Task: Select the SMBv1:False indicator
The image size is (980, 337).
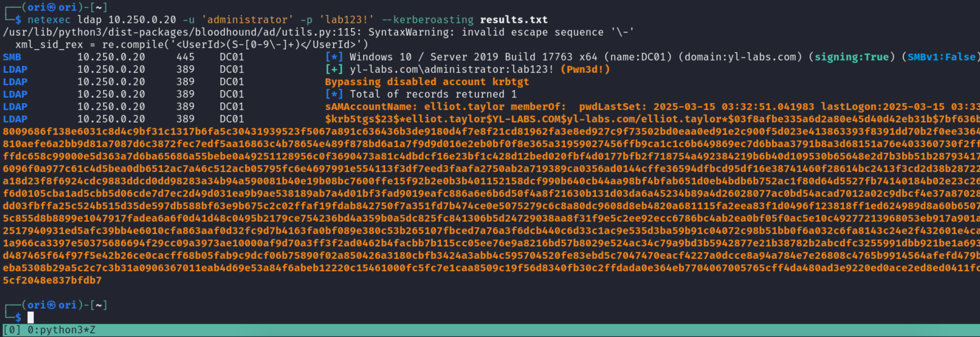Action: 941,57
